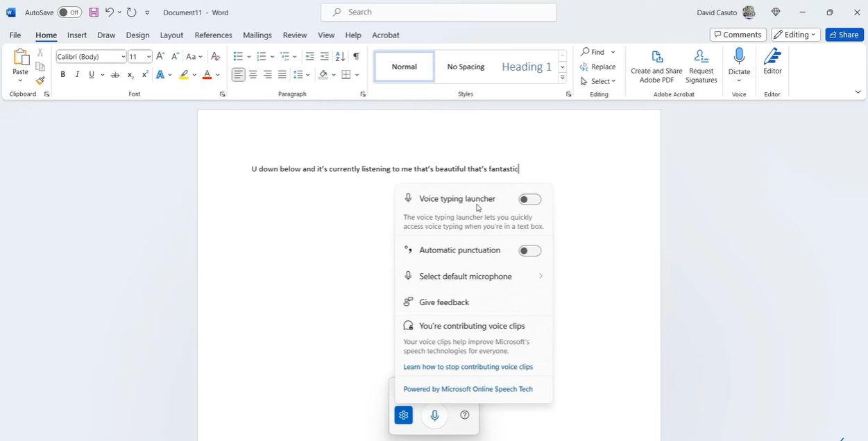
Task: Click the voice typing settings gear
Action: point(403,415)
